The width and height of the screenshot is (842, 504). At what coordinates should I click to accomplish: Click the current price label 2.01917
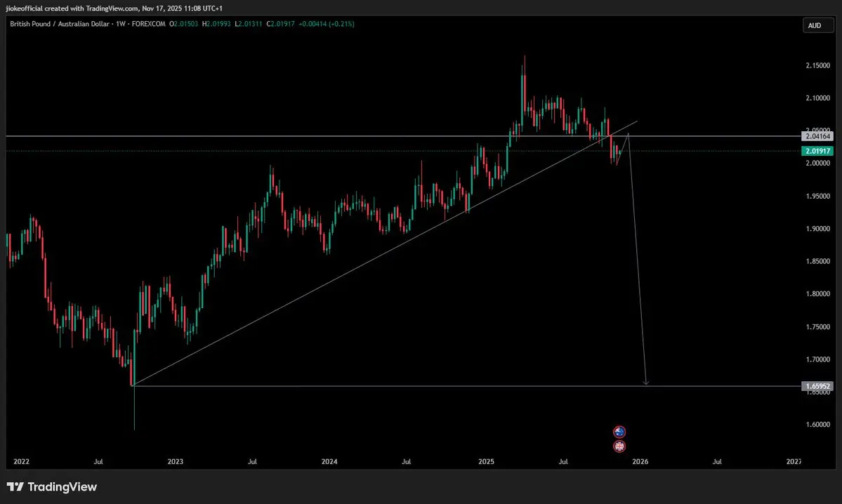(x=818, y=151)
